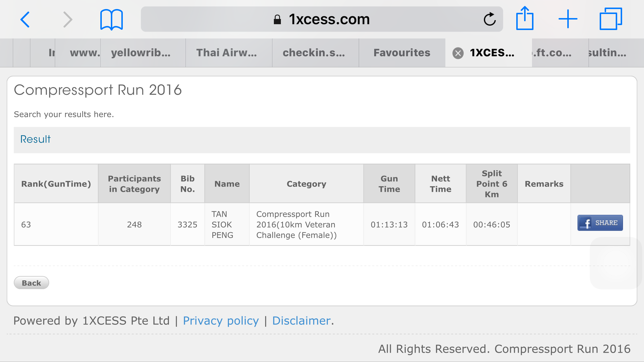
Task: Open the Disclaimer link
Action: click(301, 321)
